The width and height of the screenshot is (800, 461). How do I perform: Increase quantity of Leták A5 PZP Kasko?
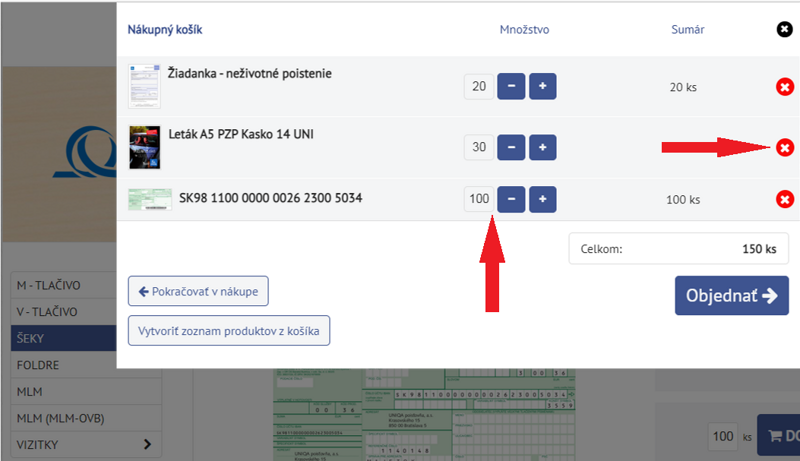tap(542, 147)
